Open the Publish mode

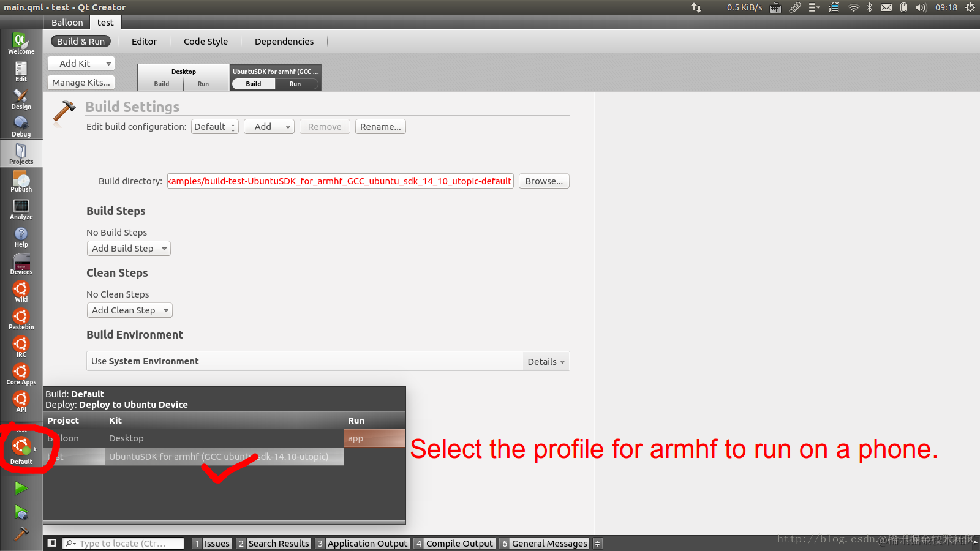click(21, 181)
